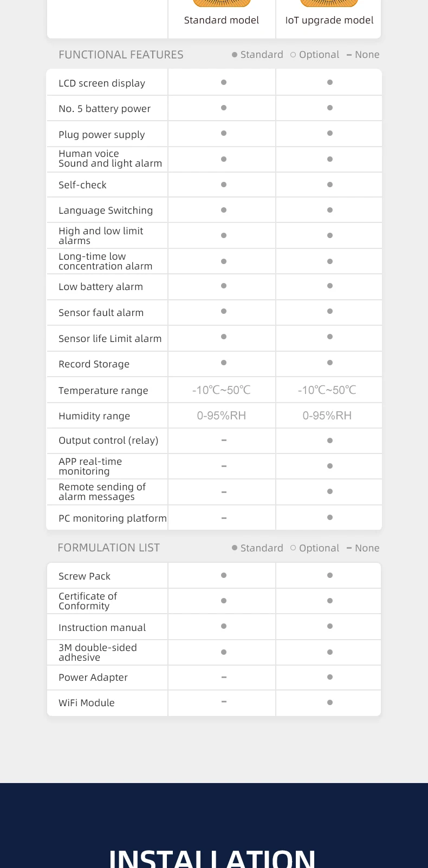
Task: Click the FUNCTIONAL FEATURES section heading
Action: click(x=121, y=55)
